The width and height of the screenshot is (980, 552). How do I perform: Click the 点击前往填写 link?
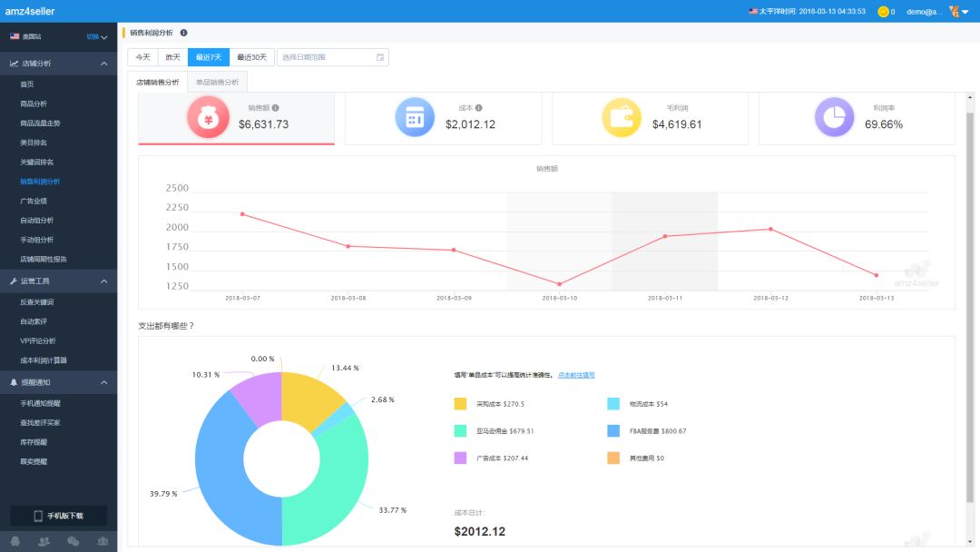tap(576, 375)
